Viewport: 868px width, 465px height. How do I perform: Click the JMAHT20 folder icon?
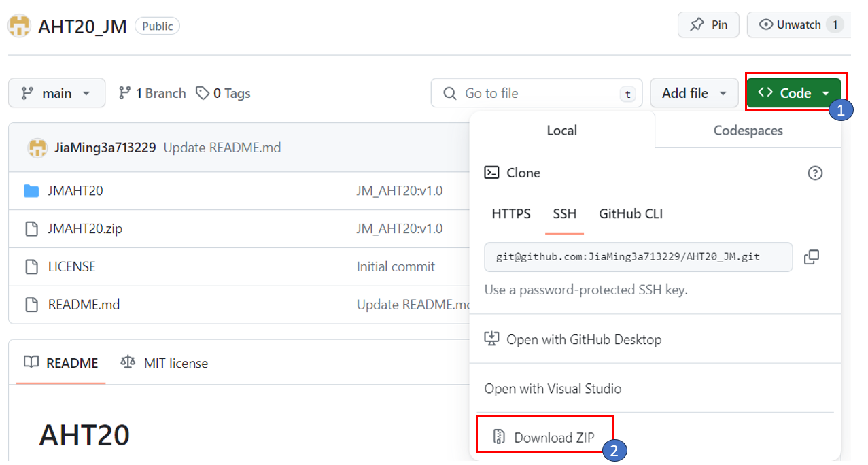[x=31, y=190]
